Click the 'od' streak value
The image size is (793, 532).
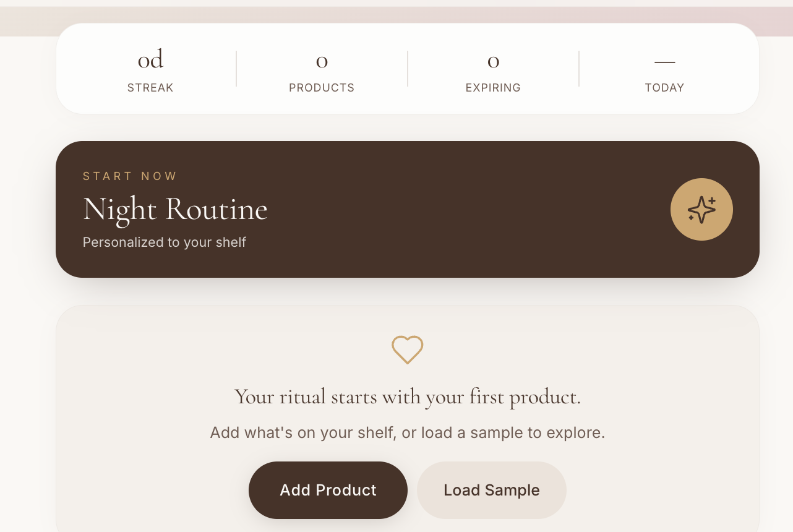[150, 59]
